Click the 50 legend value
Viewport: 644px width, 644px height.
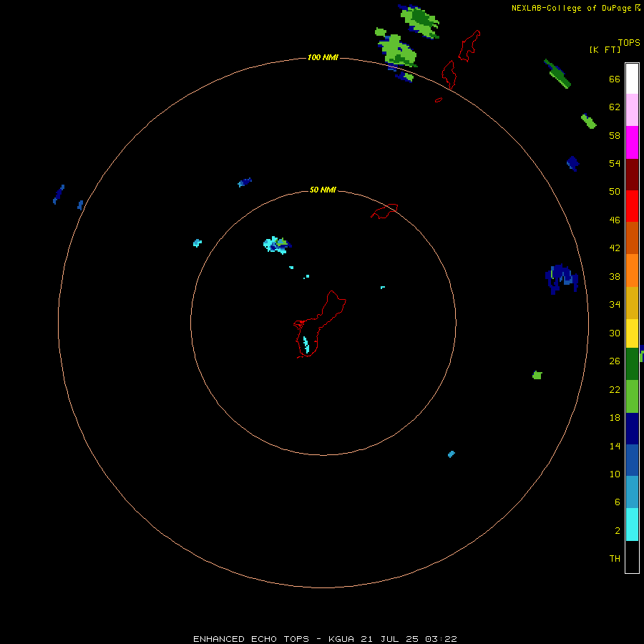[615, 192]
